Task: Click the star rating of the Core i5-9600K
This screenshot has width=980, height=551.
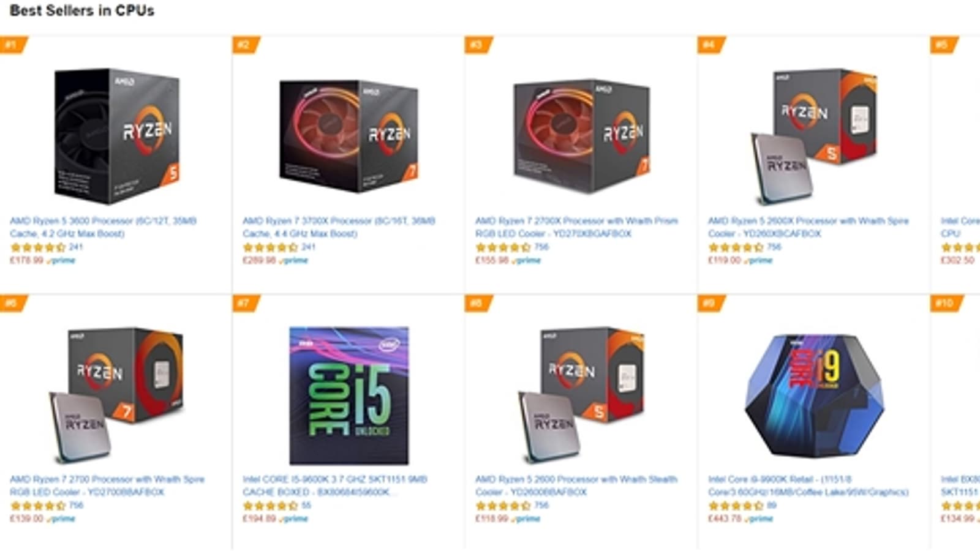Action: (x=270, y=506)
